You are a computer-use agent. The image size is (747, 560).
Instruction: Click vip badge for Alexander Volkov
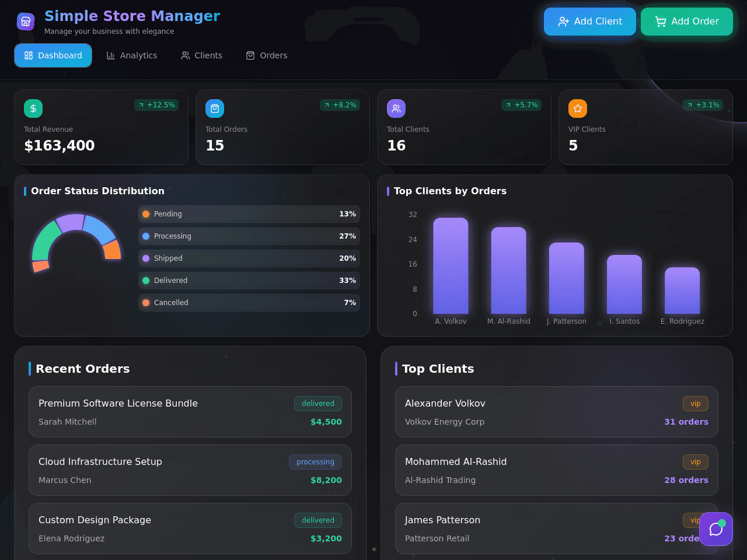[696, 404]
